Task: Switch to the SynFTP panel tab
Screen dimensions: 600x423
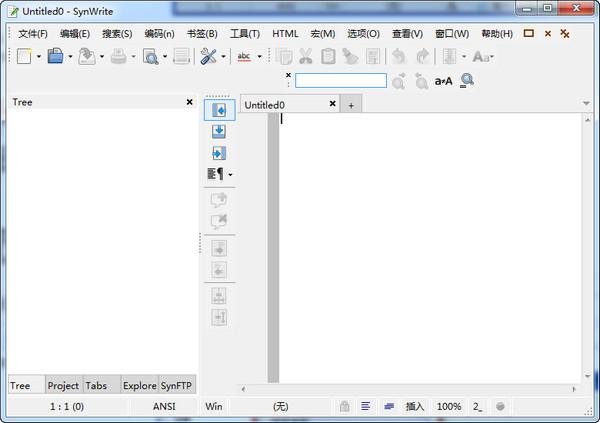Action: pos(176,385)
